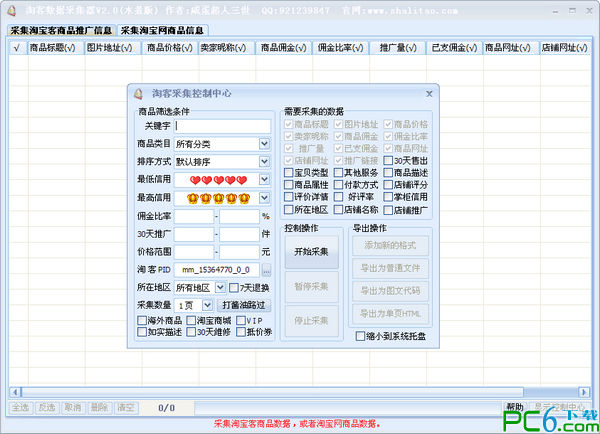This screenshot has width=600, height=434.
Task: Click the 商品标题(√) column header
Action: point(56,48)
